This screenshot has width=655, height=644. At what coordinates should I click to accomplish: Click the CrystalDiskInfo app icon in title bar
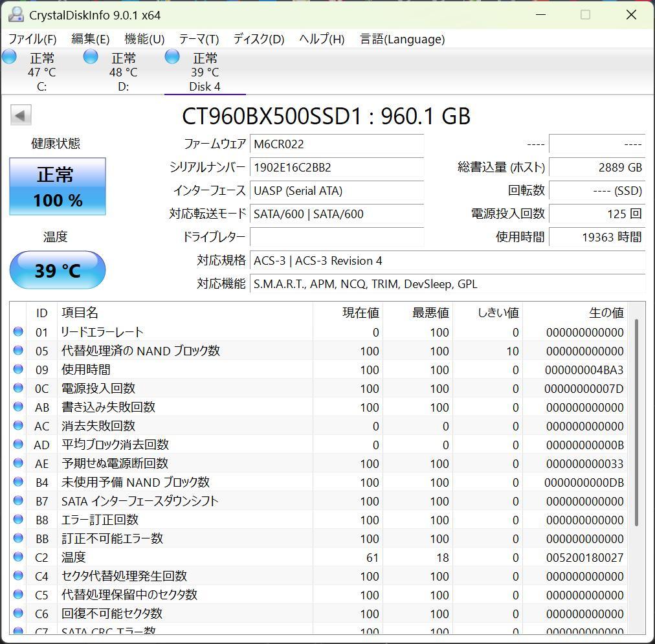[x=16, y=15]
